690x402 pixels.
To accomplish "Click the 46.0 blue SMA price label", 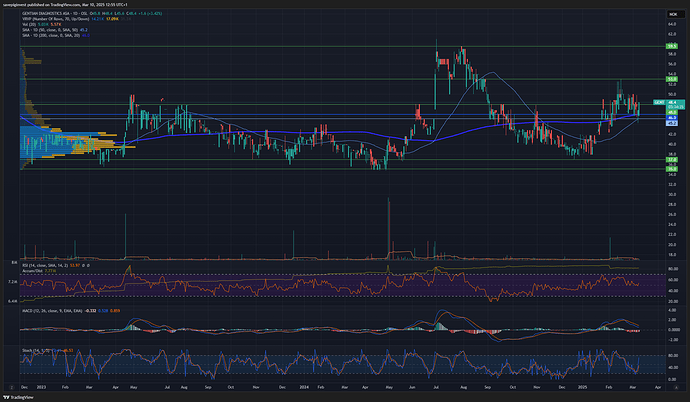I will 672,118.
